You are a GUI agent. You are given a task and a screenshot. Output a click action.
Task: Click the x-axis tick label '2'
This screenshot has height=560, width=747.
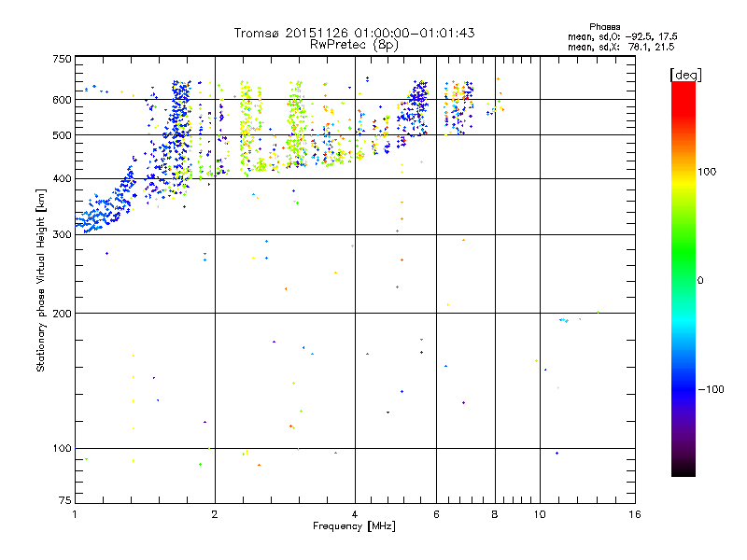point(215,514)
